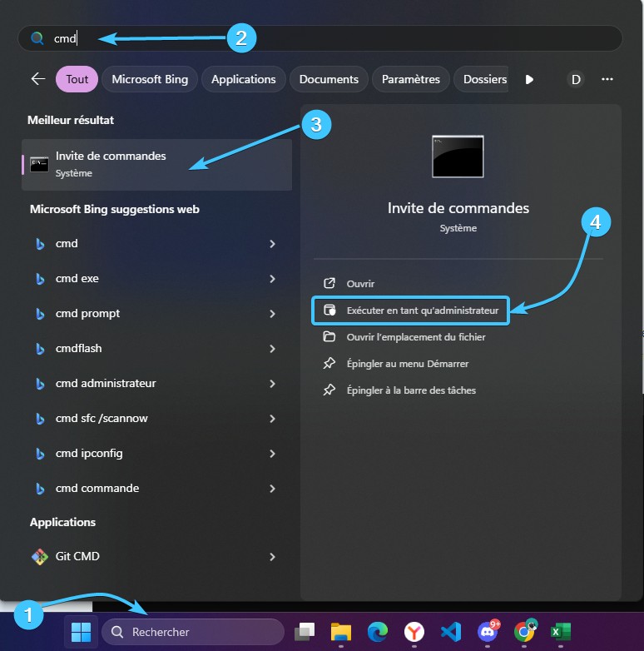Expand the Git CMD application options

272,556
